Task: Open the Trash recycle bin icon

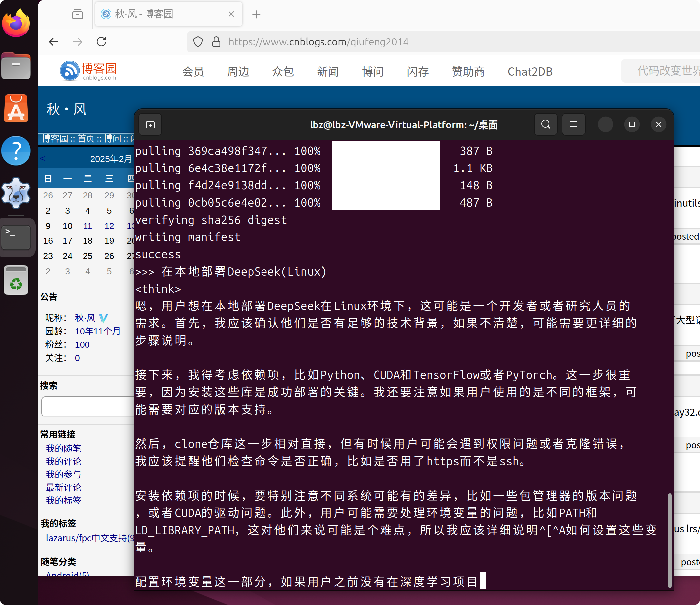Action: point(16,280)
